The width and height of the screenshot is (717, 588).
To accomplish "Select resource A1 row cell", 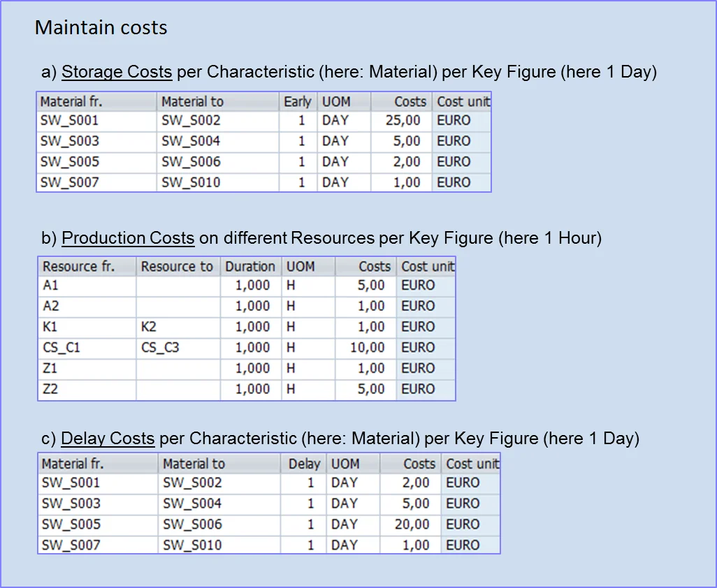I will pyautogui.click(x=87, y=286).
